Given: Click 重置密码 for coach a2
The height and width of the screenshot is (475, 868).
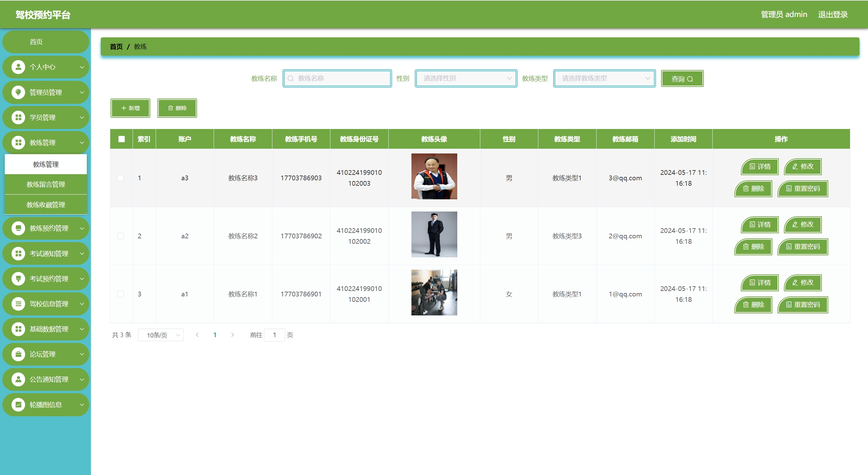Looking at the screenshot, I should point(803,247).
